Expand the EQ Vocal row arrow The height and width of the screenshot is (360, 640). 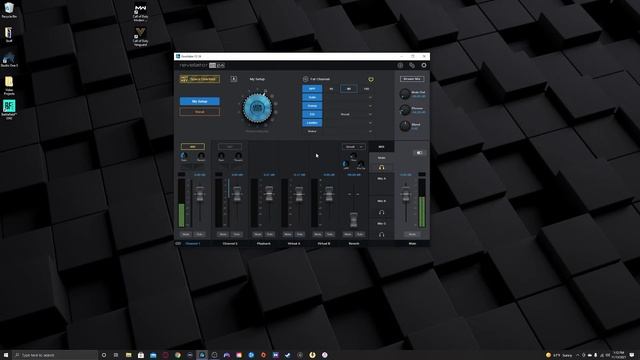click(x=370, y=114)
